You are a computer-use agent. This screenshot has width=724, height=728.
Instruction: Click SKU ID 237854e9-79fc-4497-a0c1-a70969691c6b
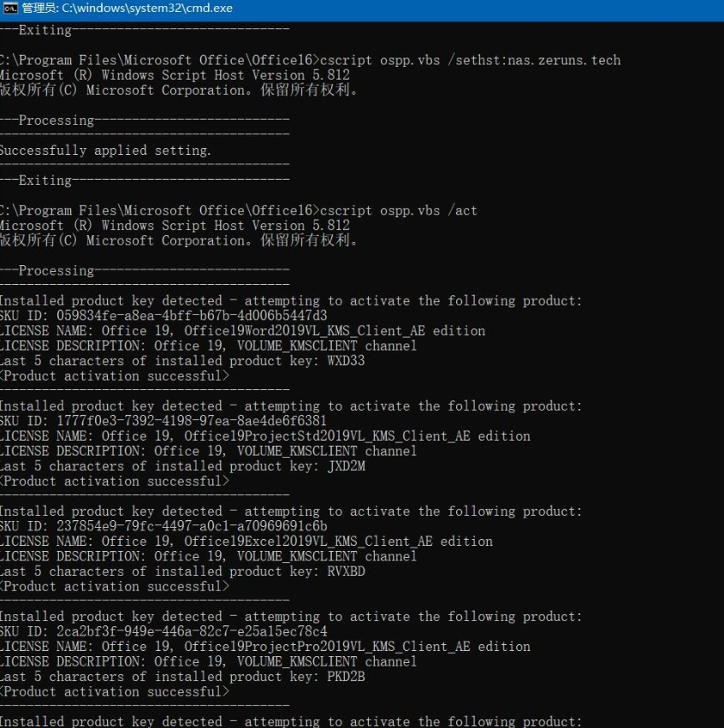tap(192, 526)
